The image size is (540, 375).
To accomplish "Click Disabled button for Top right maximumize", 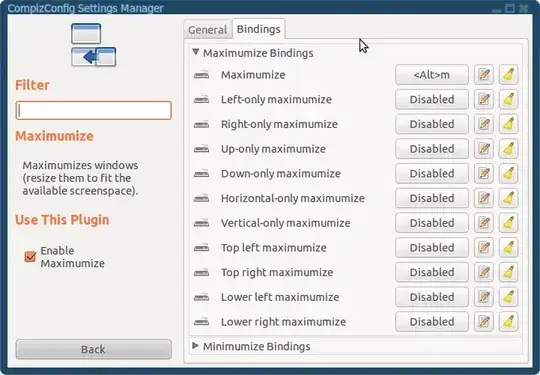I will click(x=432, y=272).
